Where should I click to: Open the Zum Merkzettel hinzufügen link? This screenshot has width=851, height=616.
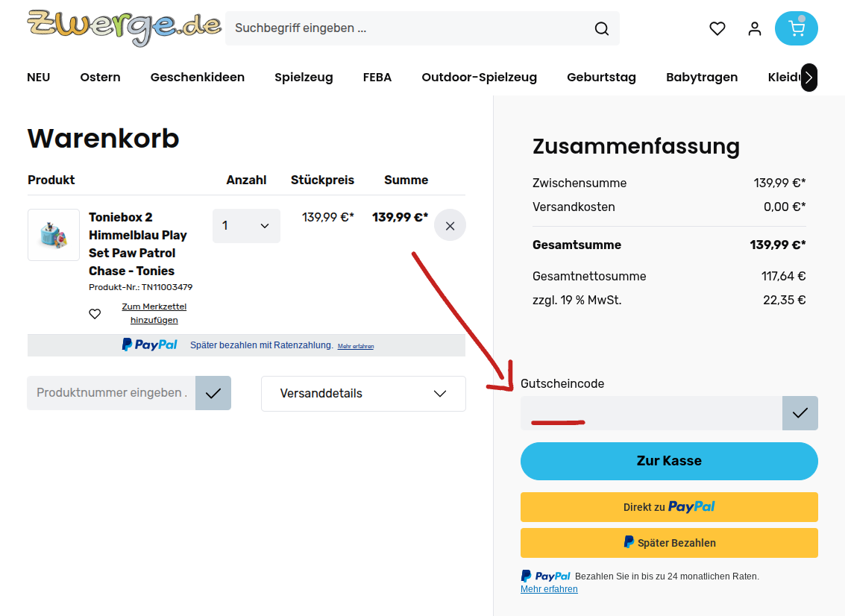(x=154, y=312)
